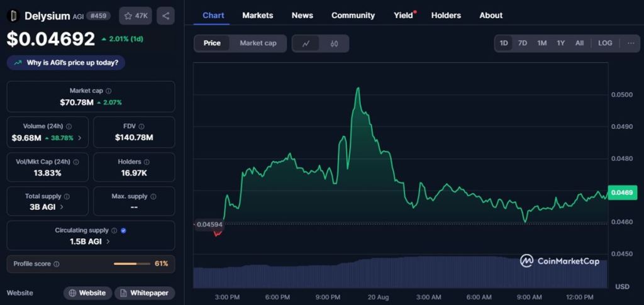Image resolution: width=644 pixels, height=305 pixels.
Task: Expand the 3B AGI total supply chevron
Action: click(x=62, y=208)
